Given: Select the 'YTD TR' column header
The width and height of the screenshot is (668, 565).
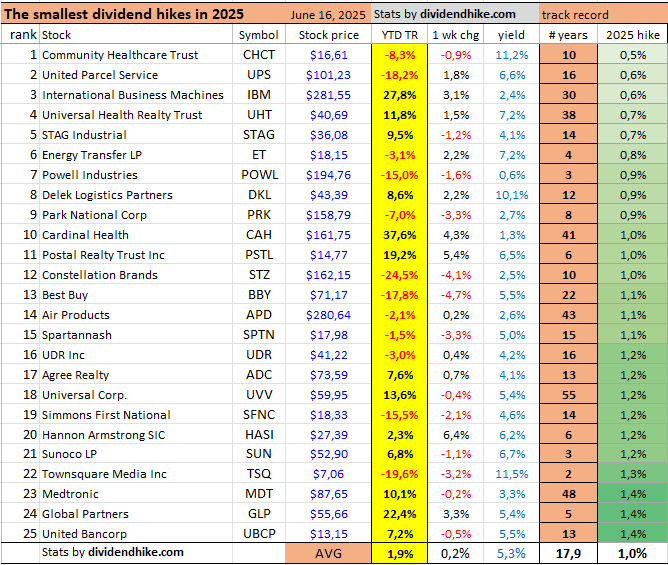Looking at the screenshot, I should point(399,35).
